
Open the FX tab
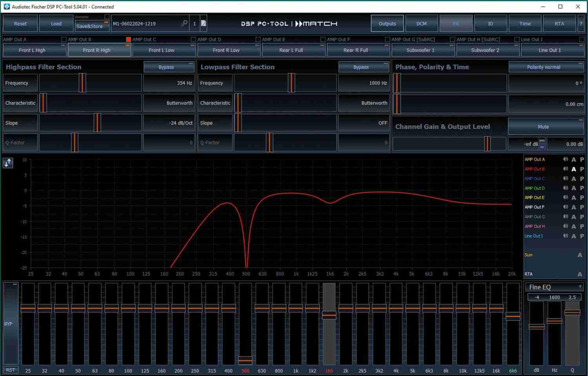pyautogui.click(x=456, y=24)
